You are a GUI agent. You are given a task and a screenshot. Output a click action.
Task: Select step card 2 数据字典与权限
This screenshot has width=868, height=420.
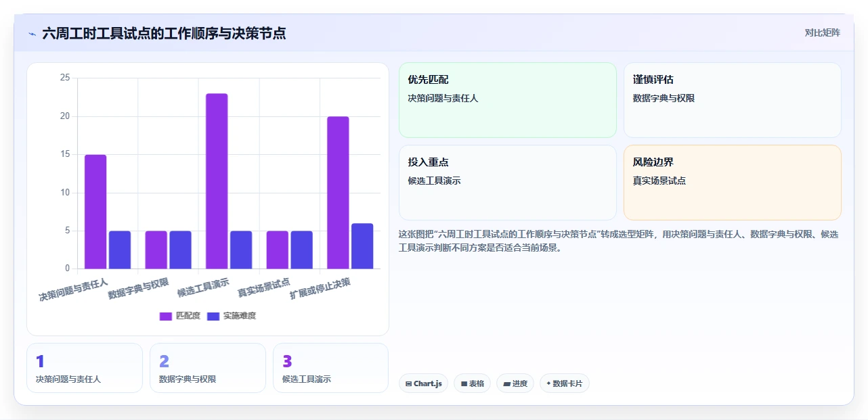coord(208,368)
